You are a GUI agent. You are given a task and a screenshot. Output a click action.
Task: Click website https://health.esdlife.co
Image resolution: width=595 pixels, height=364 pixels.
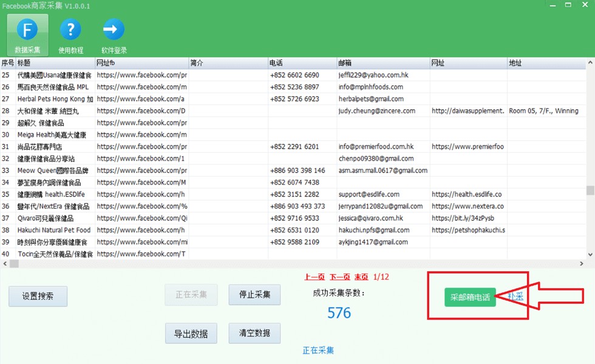(x=466, y=195)
